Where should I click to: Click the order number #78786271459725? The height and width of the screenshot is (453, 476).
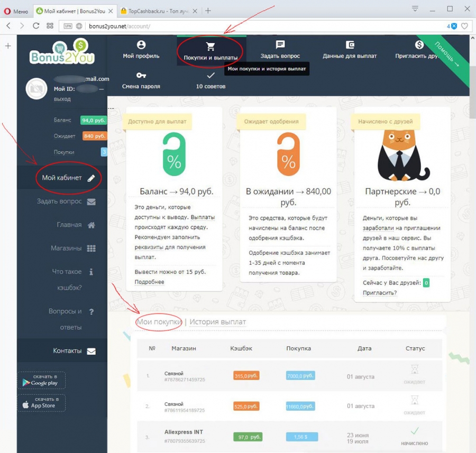(x=185, y=380)
